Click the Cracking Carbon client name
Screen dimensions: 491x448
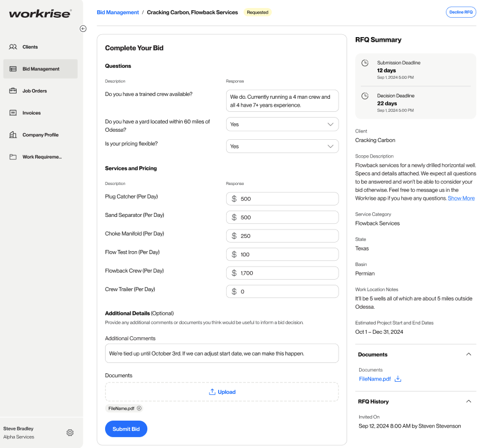(x=375, y=140)
